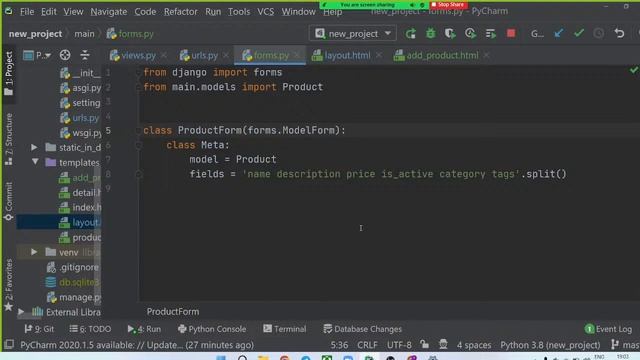Open the File menu

click(x=27, y=12)
